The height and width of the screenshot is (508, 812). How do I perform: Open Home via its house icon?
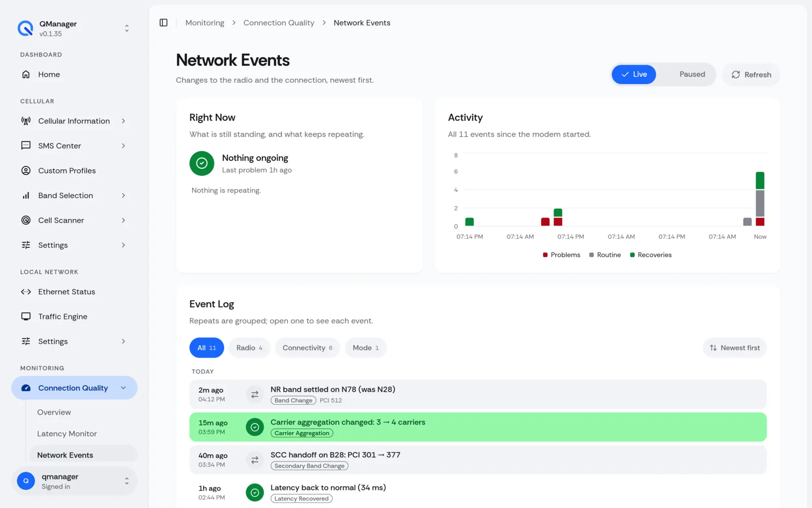[26, 74]
